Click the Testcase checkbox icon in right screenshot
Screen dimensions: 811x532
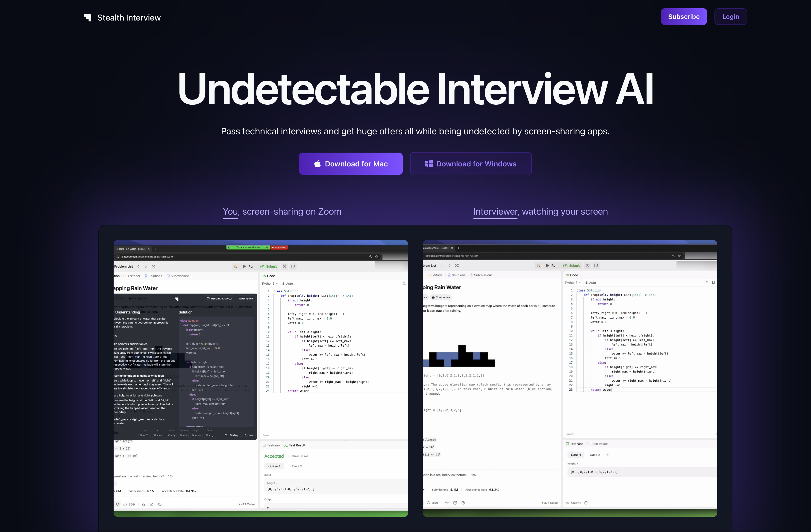(x=567, y=444)
